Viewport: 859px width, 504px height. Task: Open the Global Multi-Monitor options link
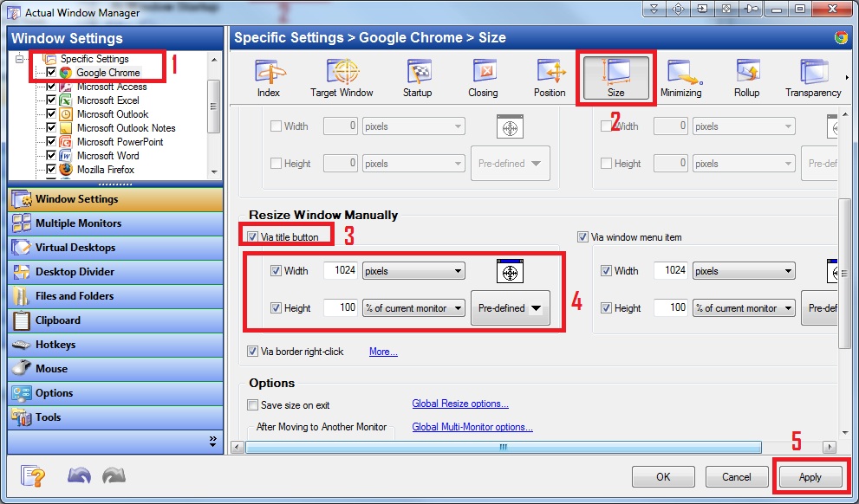(x=472, y=427)
